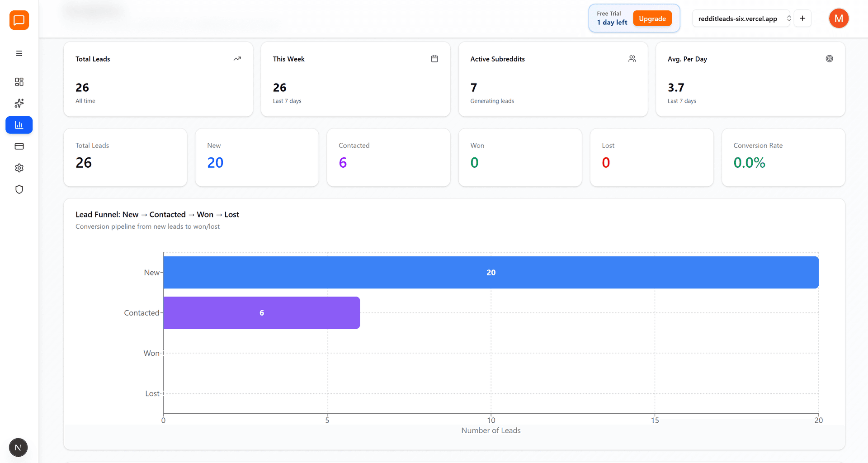Open the hamburger menu in the sidebar
The width and height of the screenshot is (868, 463).
[x=19, y=53]
